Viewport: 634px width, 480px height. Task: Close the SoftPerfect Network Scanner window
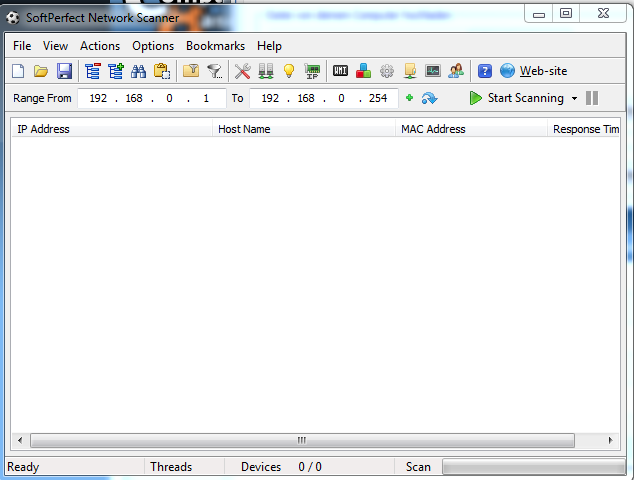[603, 13]
